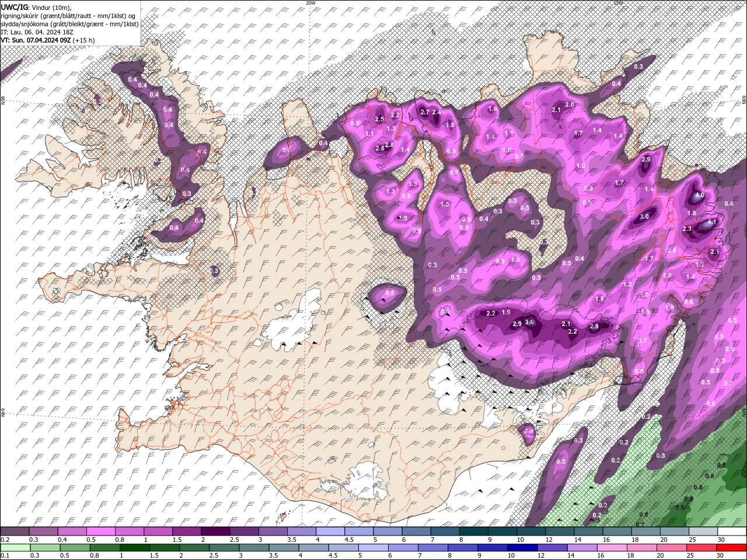747x560 pixels.
Task: Click the isolated 0.5 snow patch in central highlands
Action: coord(386,296)
